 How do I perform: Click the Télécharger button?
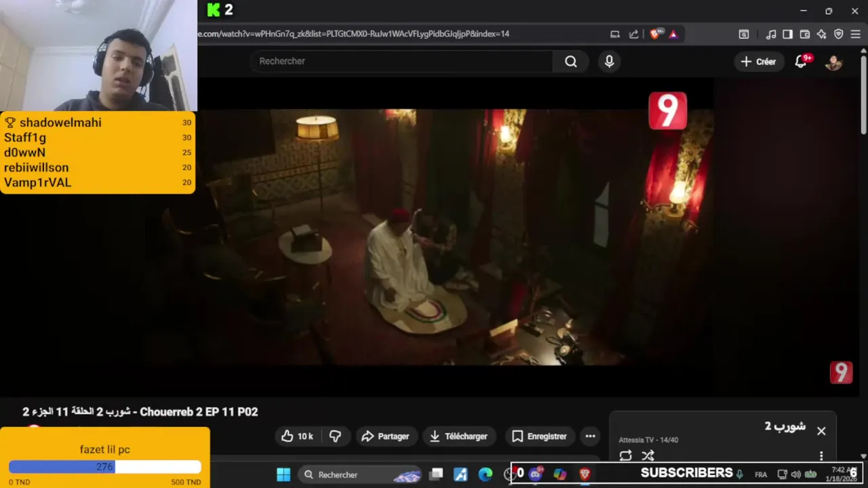coord(459,436)
